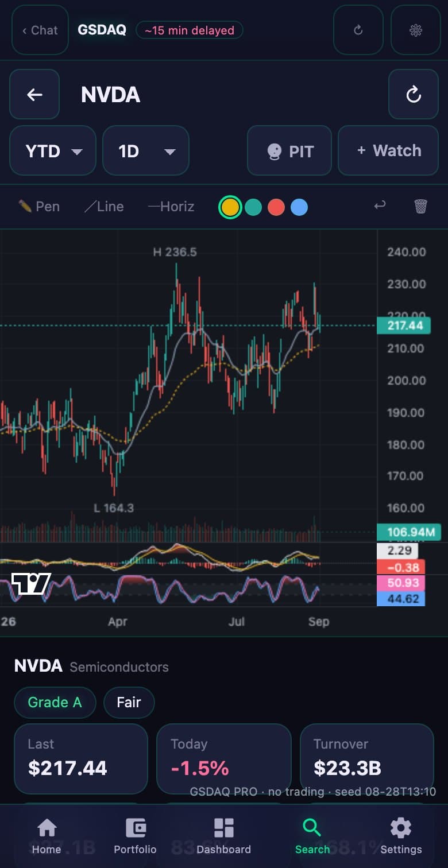
Task: Tap the Today -1.5% card
Action: click(224, 759)
